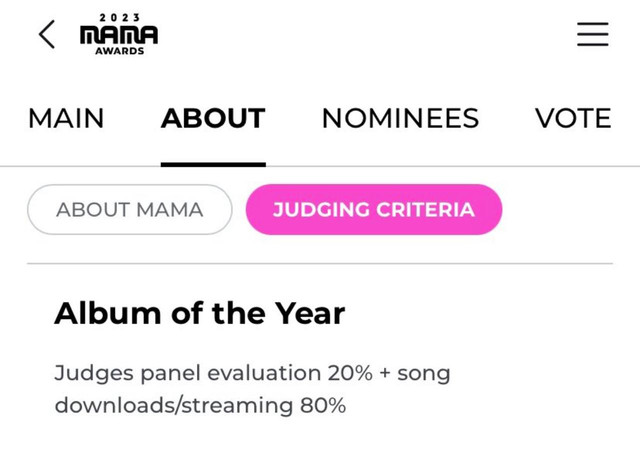Click the Album of the Year heading
Screen dimensions: 640x464
click(x=200, y=313)
